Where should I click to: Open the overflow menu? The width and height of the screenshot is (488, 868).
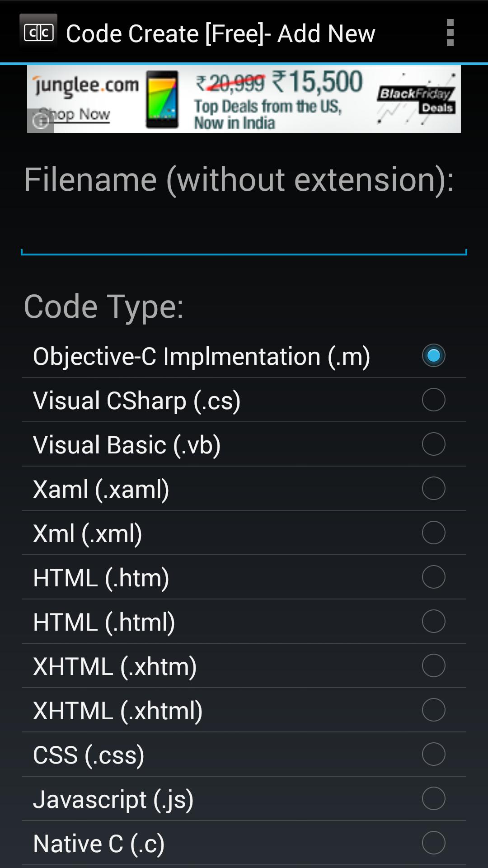coord(450,33)
